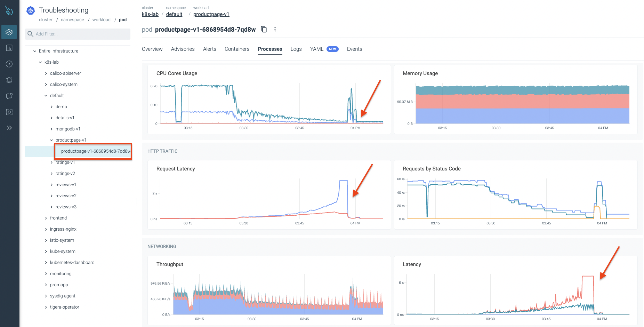Expand the sidebar with double-arrow icon
Viewport: 644px width, 327px height.
[9, 128]
